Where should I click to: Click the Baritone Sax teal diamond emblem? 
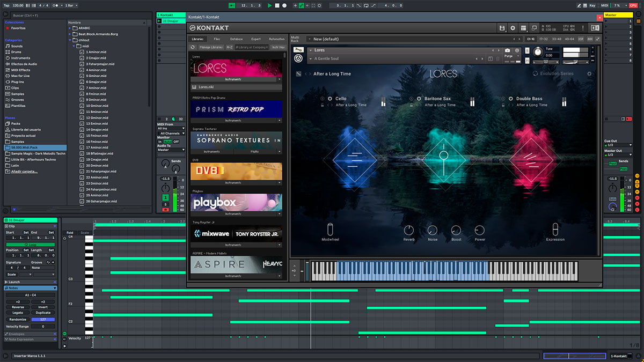click(443, 159)
